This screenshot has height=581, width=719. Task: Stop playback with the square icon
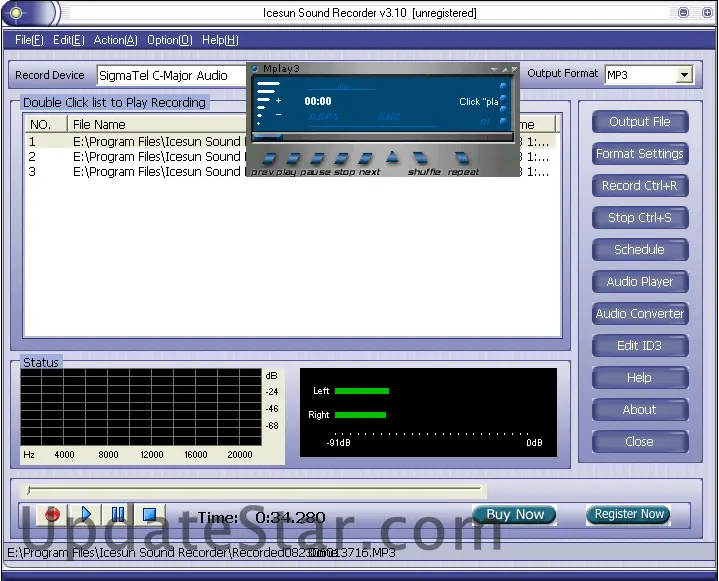coord(149,515)
